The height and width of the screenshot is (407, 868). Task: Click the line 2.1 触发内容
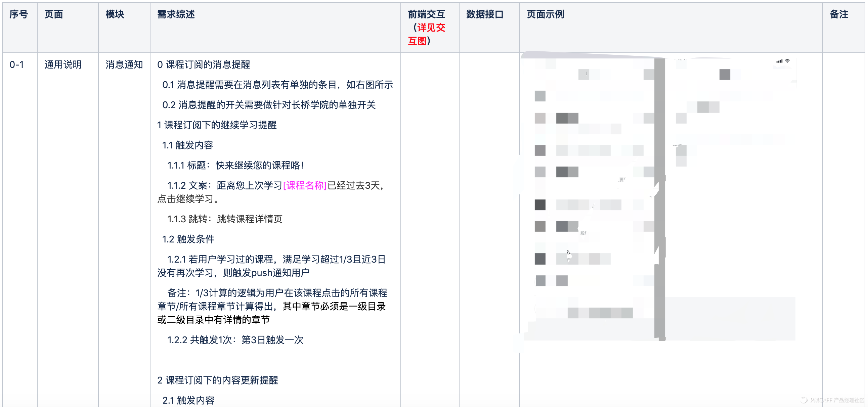(x=188, y=400)
